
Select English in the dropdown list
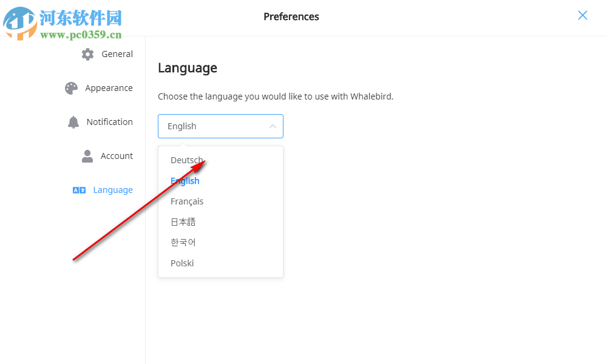pos(185,181)
